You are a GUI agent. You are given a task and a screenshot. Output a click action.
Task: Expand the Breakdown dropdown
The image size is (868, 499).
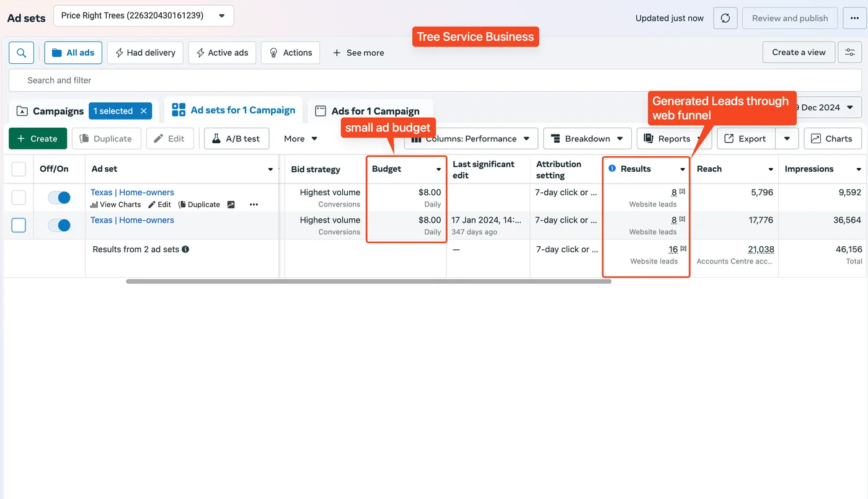[587, 139]
